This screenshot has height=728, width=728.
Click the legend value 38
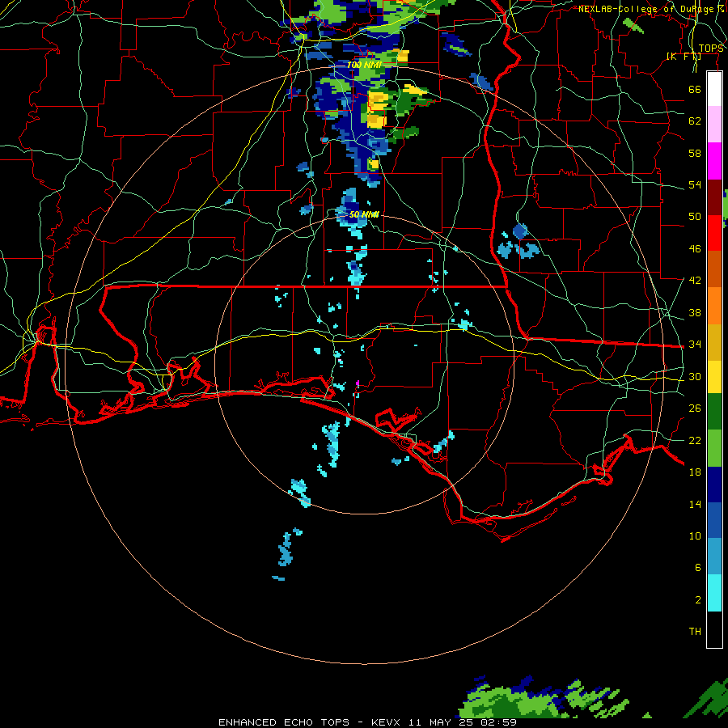pyautogui.click(x=695, y=312)
